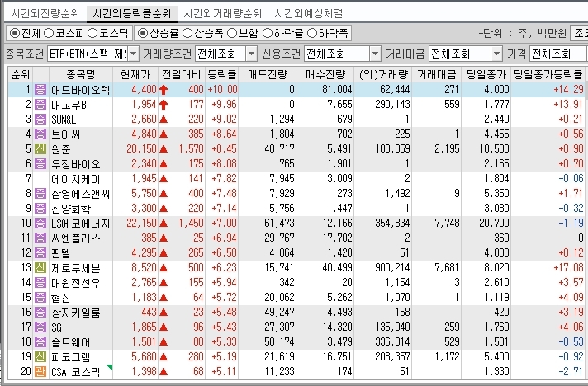Click the 증 badge beside 솔트웨어
The image size is (588, 386).
click(40, 341)
